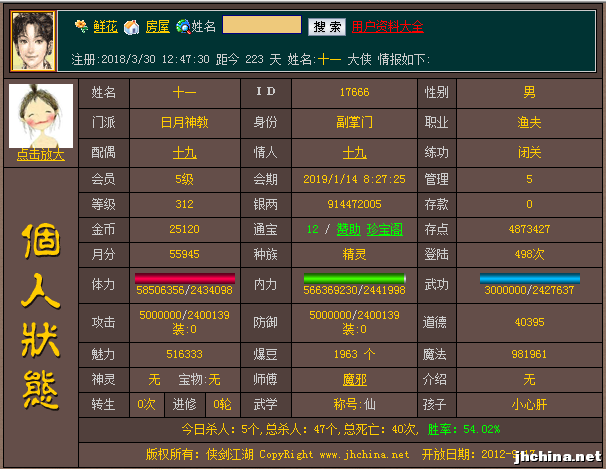Click the green 内力 progress bar
Viewport: 606px width, 469px height.
tap(354, 278)
